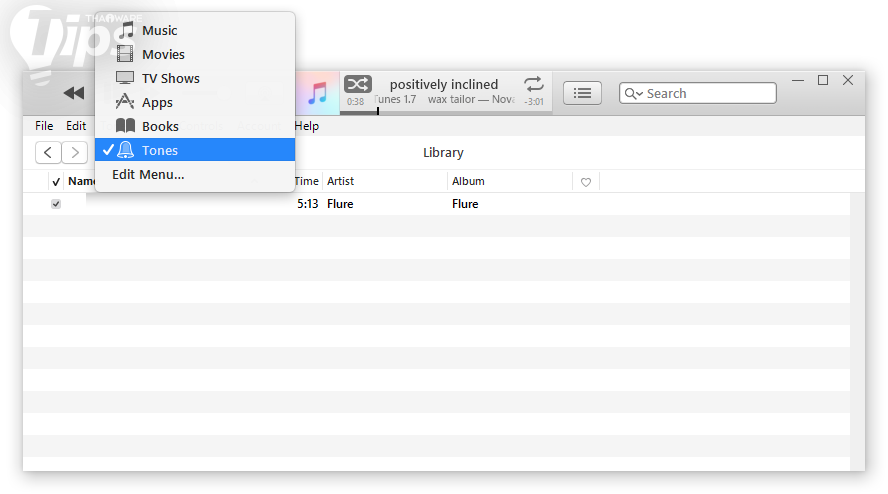Open the Up Next list button

(582, 93)
